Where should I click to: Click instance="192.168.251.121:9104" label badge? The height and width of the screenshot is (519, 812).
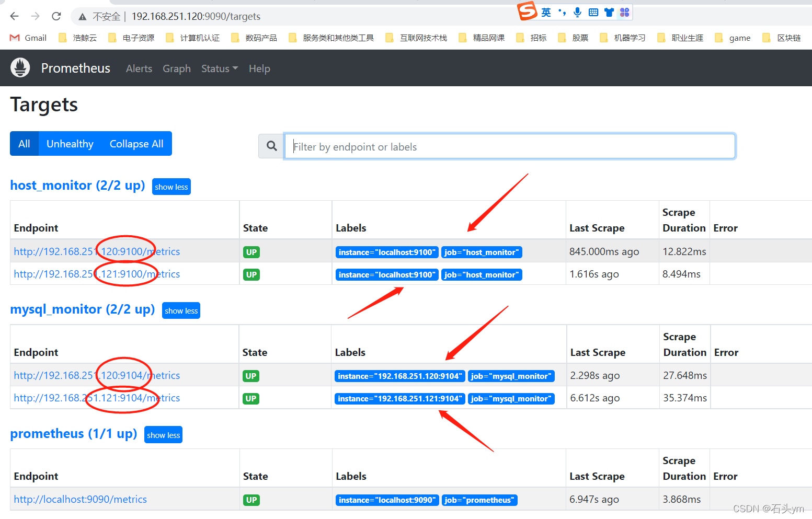click(400, 398)
